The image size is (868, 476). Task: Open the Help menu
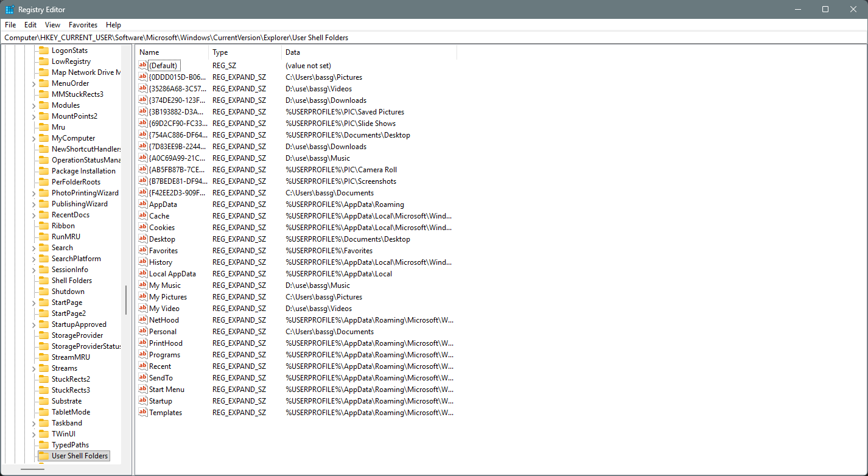pos(114,25)
